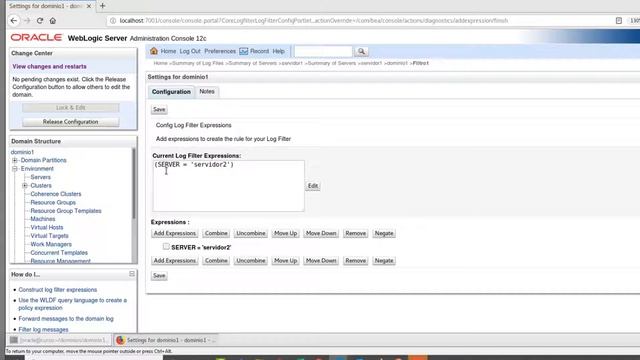Switch to the Notes tab
Screen dimensions: 640x360
[207, 91]
